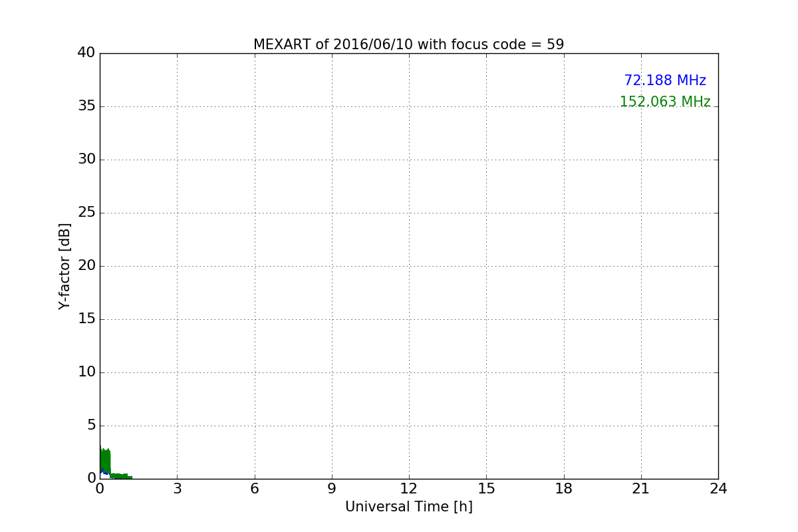Click the y-axis tick label '20'
Viewport: 798px width, 532px height.
86,266
